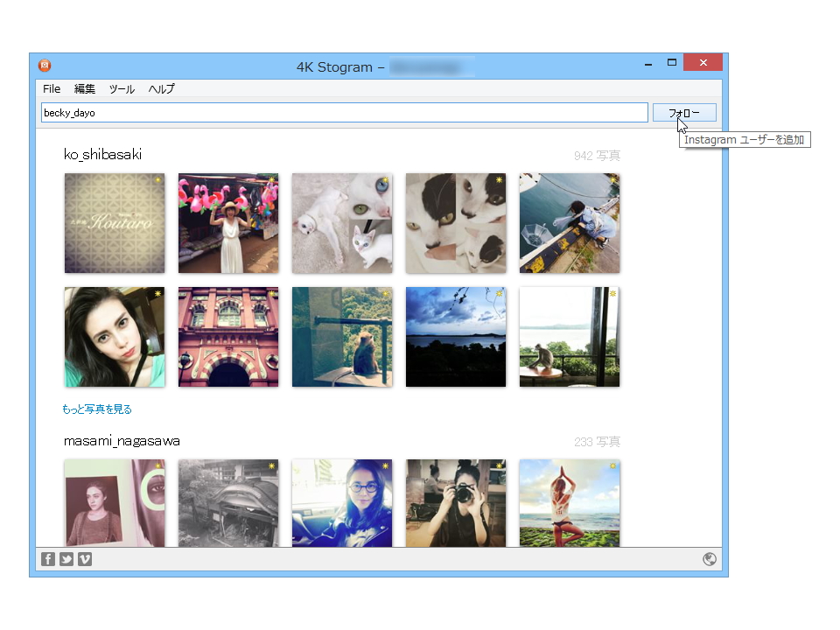Open the Twitter icon in status bar
The height and width of the screenshot is (630, 840).
click(66, 559)
